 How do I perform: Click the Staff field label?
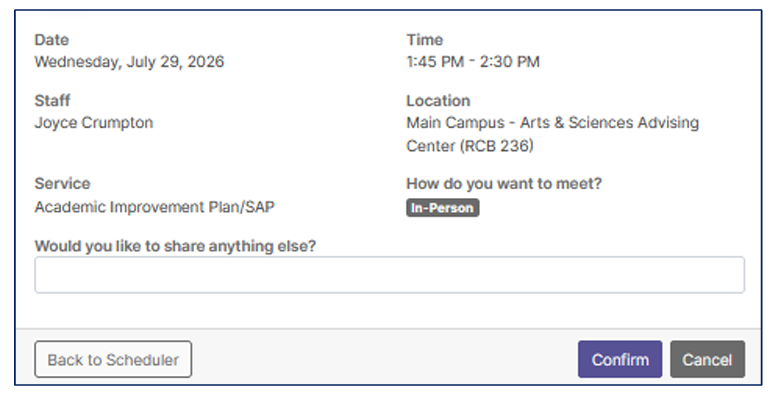tap(52, 100)
